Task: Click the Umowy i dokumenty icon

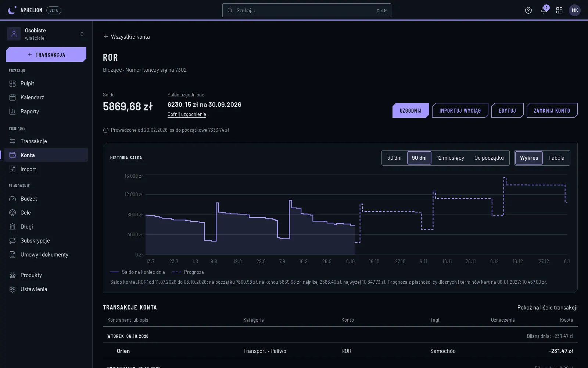Action: (x=12, y=255)
